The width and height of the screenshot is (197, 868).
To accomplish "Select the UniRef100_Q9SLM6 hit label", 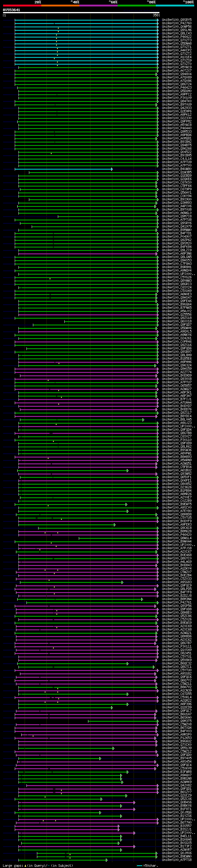I will pos(177,30).
